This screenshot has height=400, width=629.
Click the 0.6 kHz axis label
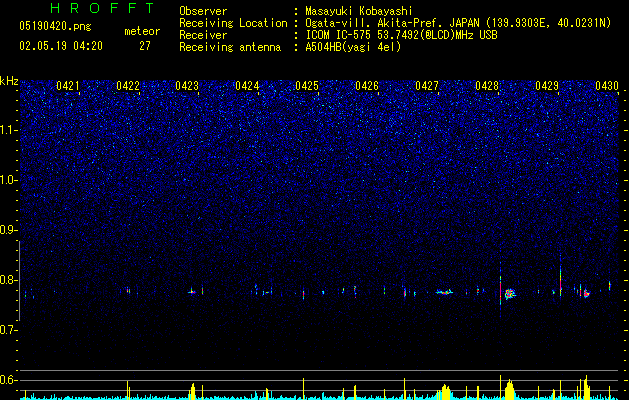coord(9,380)
